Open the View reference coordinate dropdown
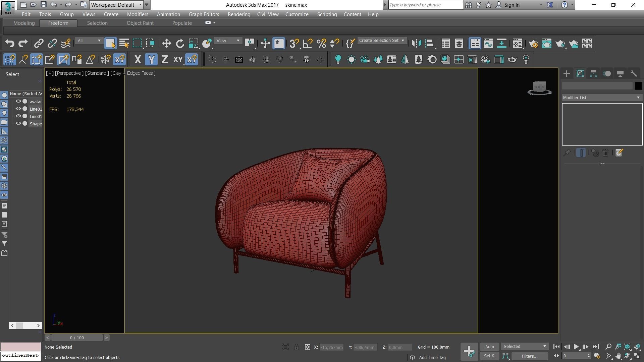The height and width of the screenshot is (362, 644). [228, 41]
